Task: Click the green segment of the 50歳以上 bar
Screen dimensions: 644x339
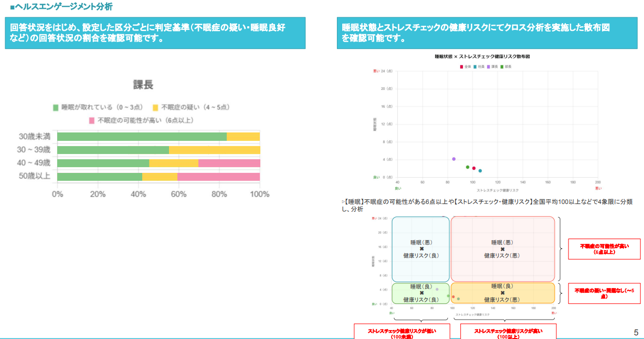Action: [100, 177]
